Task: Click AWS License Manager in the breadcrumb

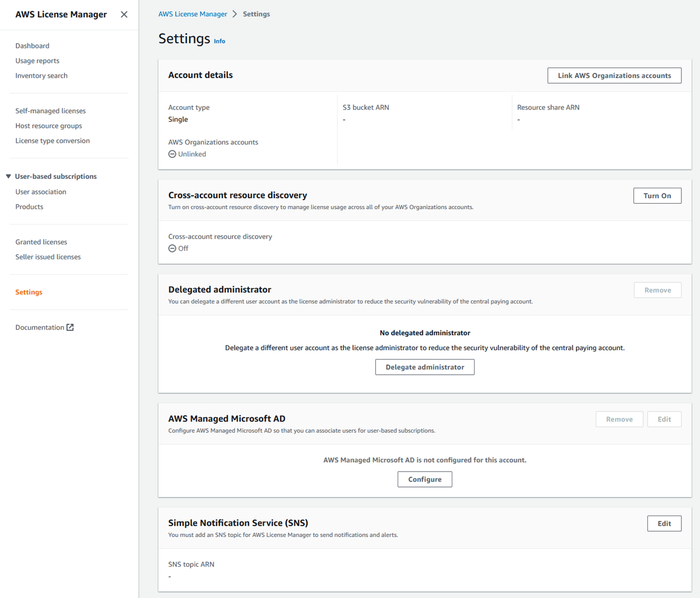Action: click(x=192, y=14)
